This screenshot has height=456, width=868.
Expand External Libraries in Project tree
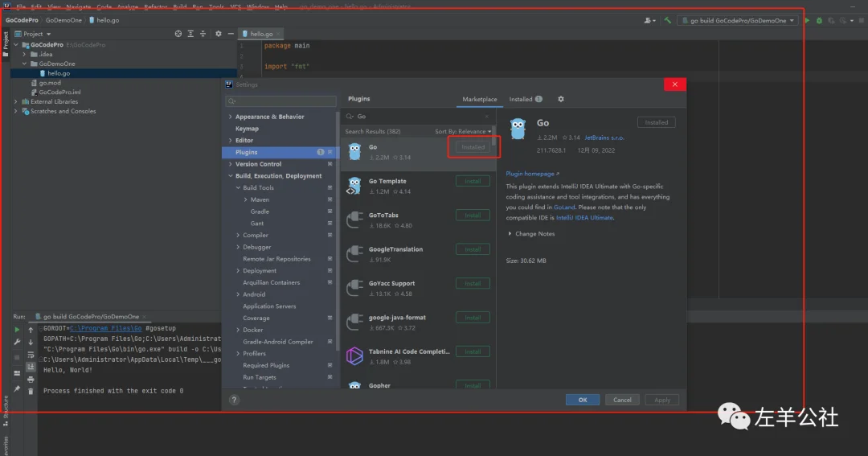(15, 102)
